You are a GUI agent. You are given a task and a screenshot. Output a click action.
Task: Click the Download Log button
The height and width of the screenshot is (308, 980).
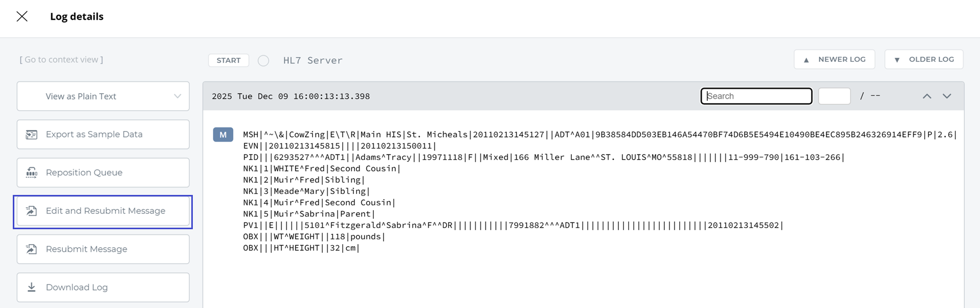tap(103, 288)
